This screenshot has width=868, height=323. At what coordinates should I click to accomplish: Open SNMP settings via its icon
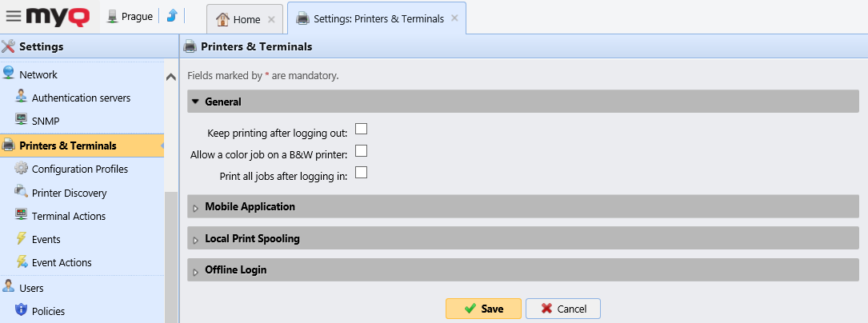click(x=22, y=121)
